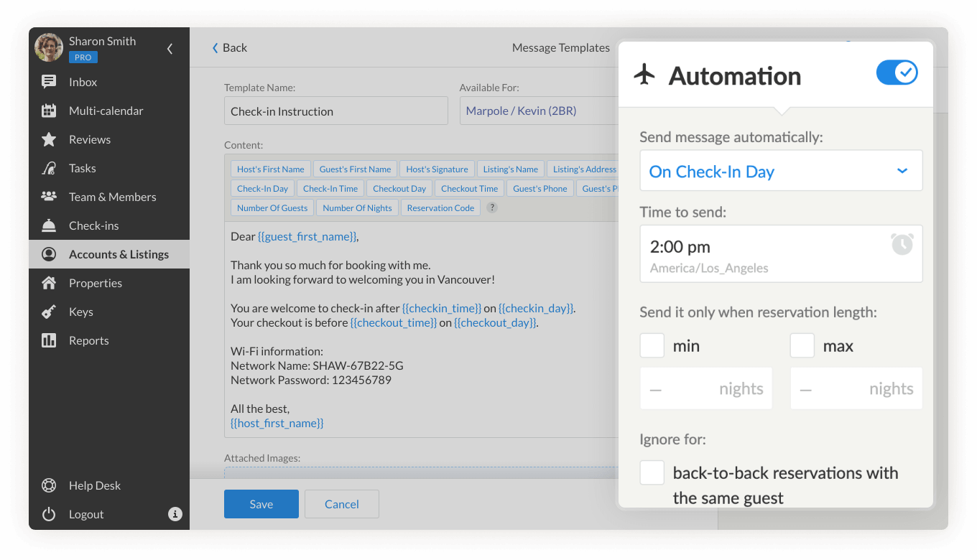
Task: Check back-to-back reservations ignore checkbox
Action: pyautogui.click(x=652, y=473)
